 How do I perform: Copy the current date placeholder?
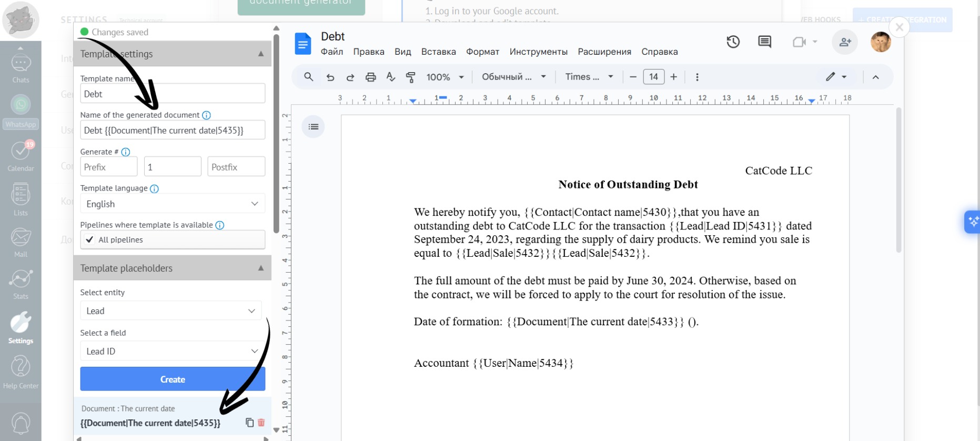(249, 423)
